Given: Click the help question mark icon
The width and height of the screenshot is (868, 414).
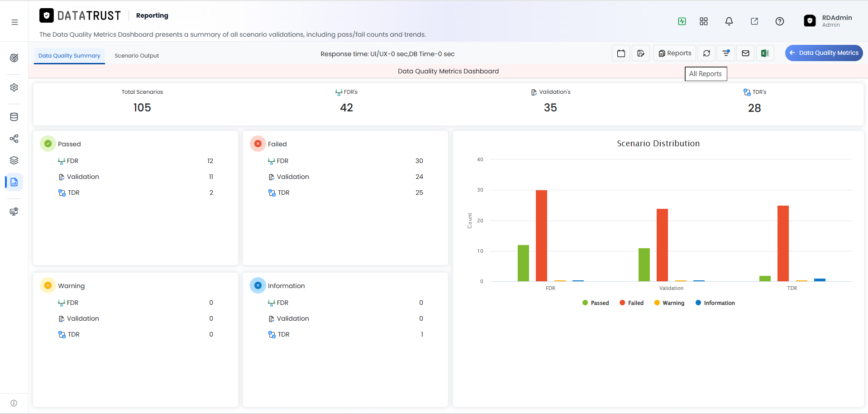Looking at the screenshot, I should click(779, 21).
